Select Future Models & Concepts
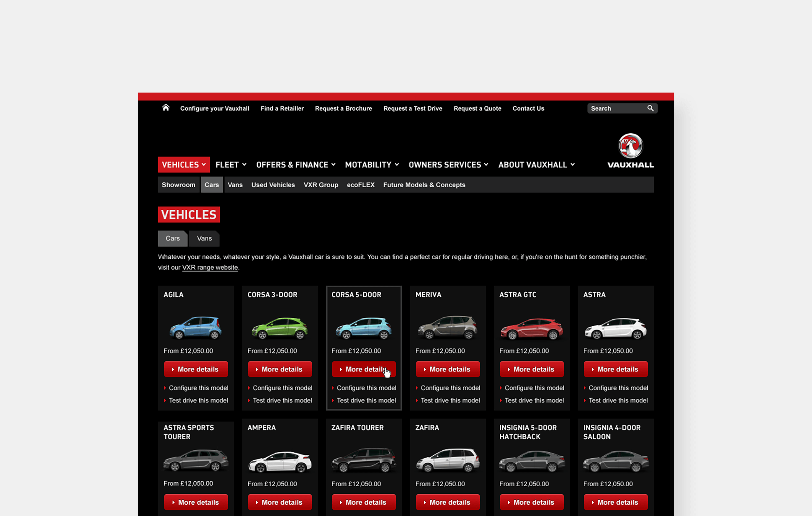The width and height of the screenshot is (812, 516). coord(424,185)
